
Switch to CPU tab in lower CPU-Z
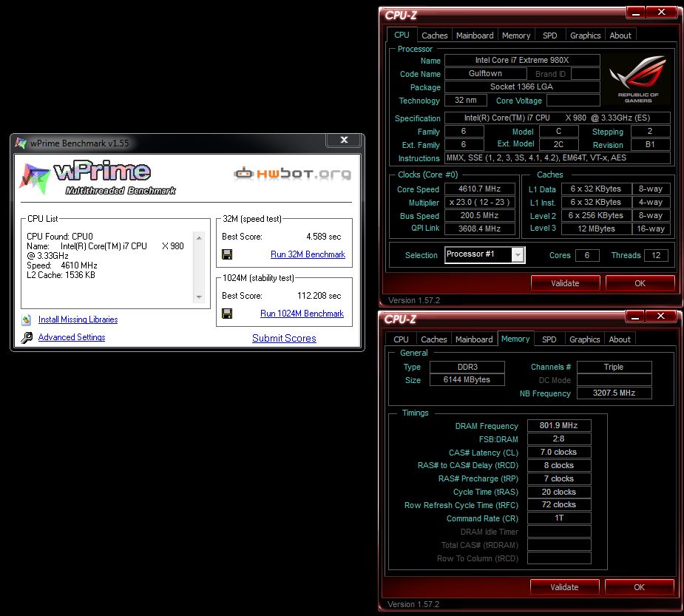401,339
